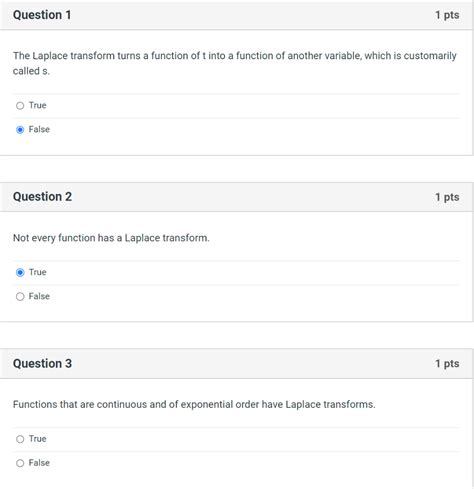Screen dimensions: 474x489
Task: Click the 'Question 1' header title
Action: [x=42, y=15]
